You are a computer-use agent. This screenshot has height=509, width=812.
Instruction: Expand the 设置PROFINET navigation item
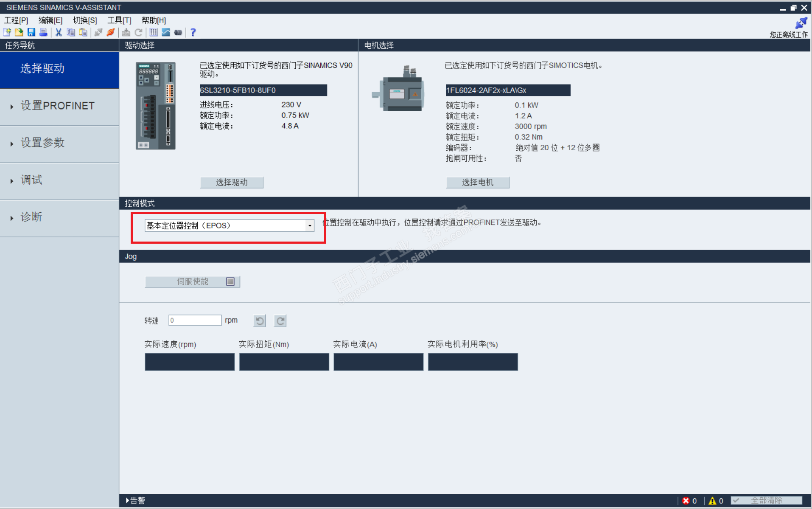tap(59, 106)
